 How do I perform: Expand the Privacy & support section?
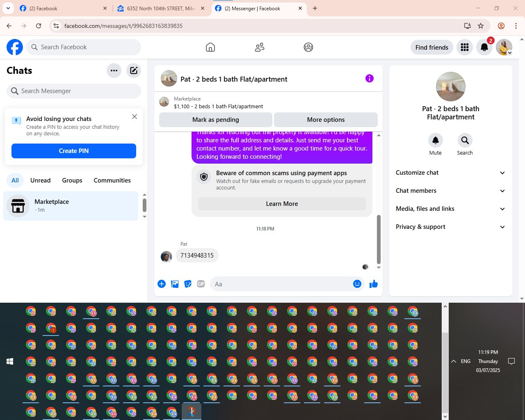(x=450, y=227)
